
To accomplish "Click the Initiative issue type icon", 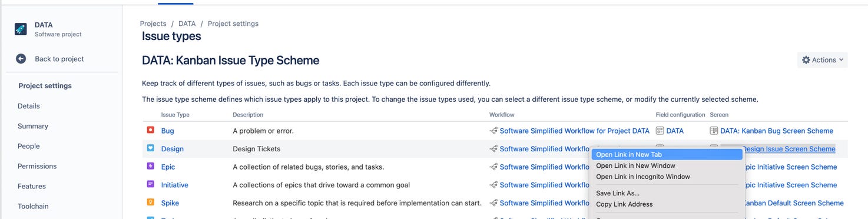I will pos(150,184).
